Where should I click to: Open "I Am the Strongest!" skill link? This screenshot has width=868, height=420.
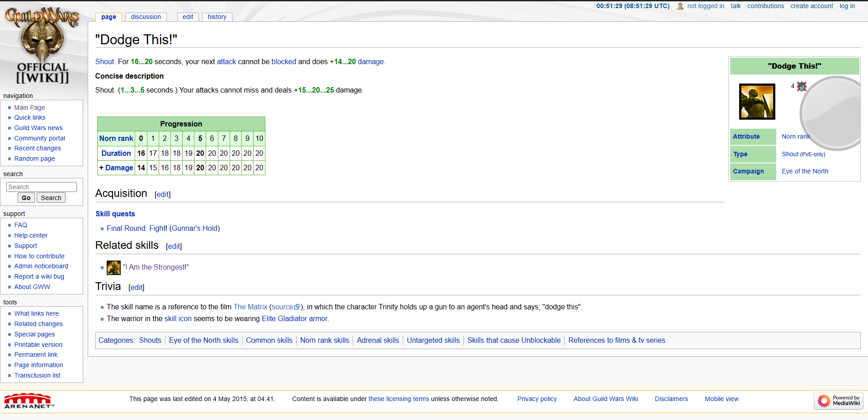tap(156, 267)
